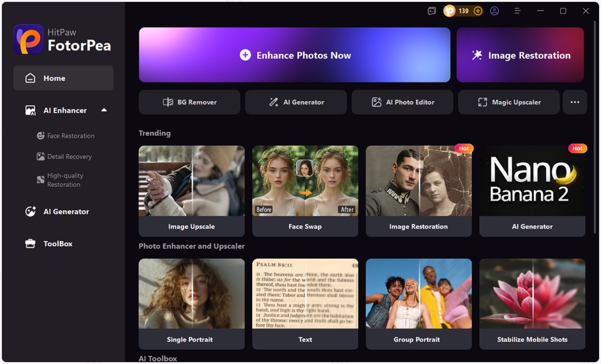Click the AI Generator wand icon in quick tools

[274, 102]
